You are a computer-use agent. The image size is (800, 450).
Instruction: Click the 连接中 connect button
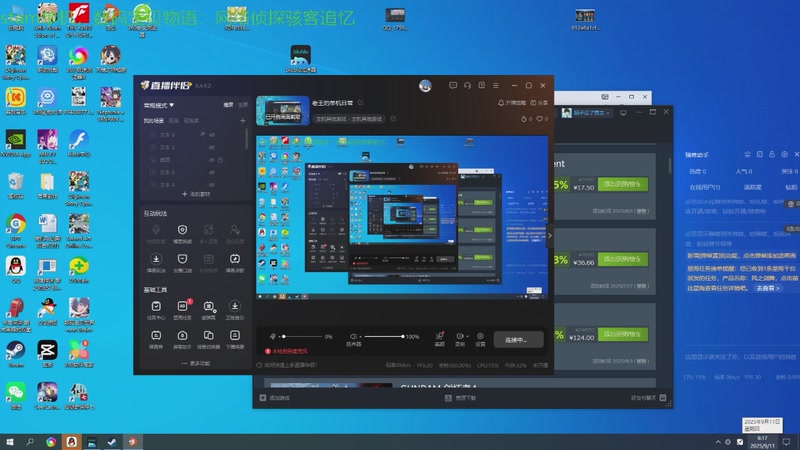coord(518,339)
